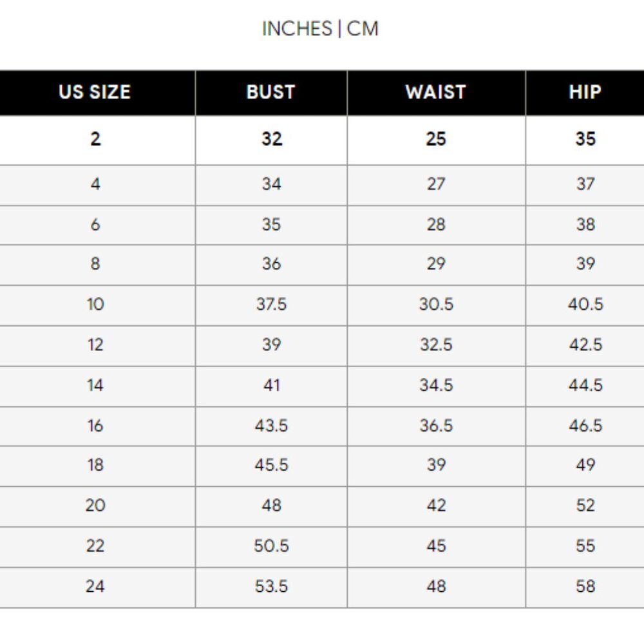
Task: Select US size 20 cell
Action: click(x=95, y=506)
